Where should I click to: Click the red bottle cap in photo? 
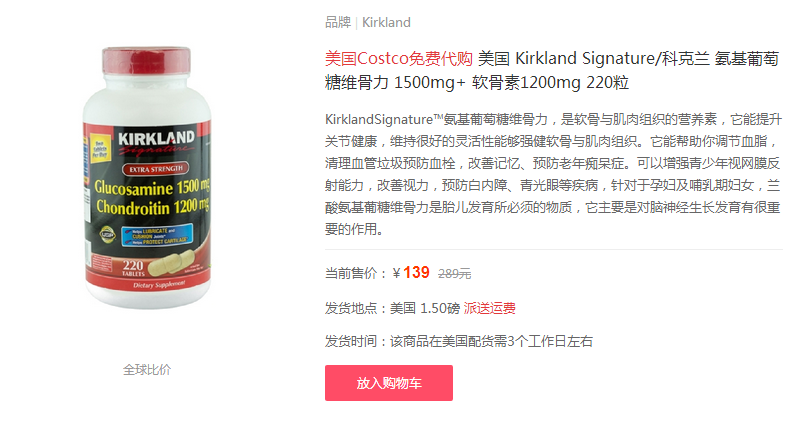tap(147, 61)
